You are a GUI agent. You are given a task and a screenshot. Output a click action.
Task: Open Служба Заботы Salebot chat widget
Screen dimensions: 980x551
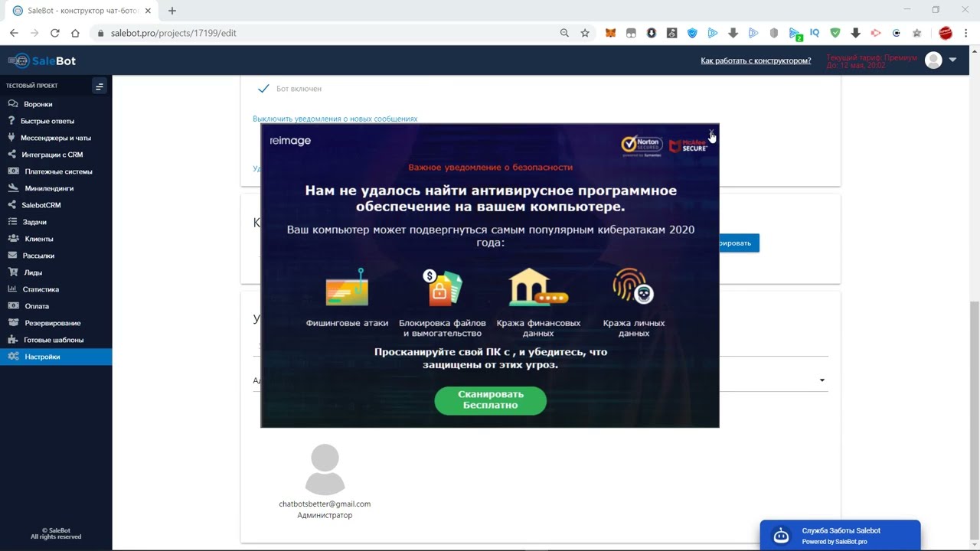(x=840, y=535)
